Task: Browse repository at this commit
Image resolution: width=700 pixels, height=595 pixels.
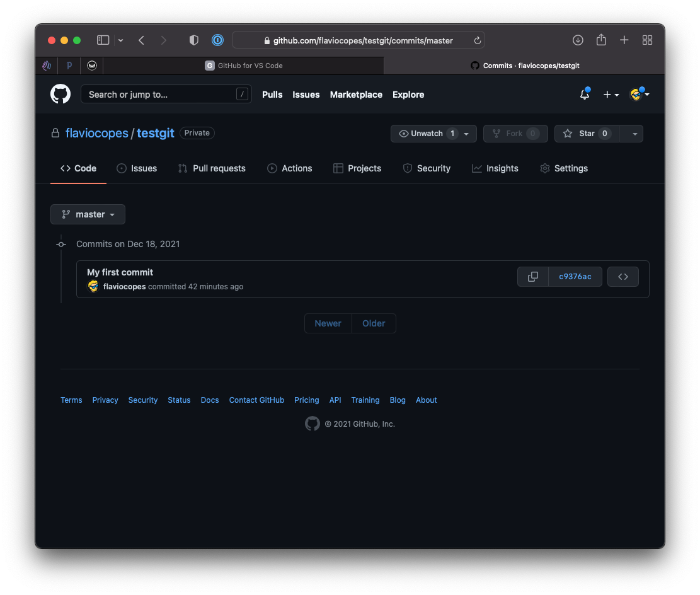Action: click(x=623, y=277)
